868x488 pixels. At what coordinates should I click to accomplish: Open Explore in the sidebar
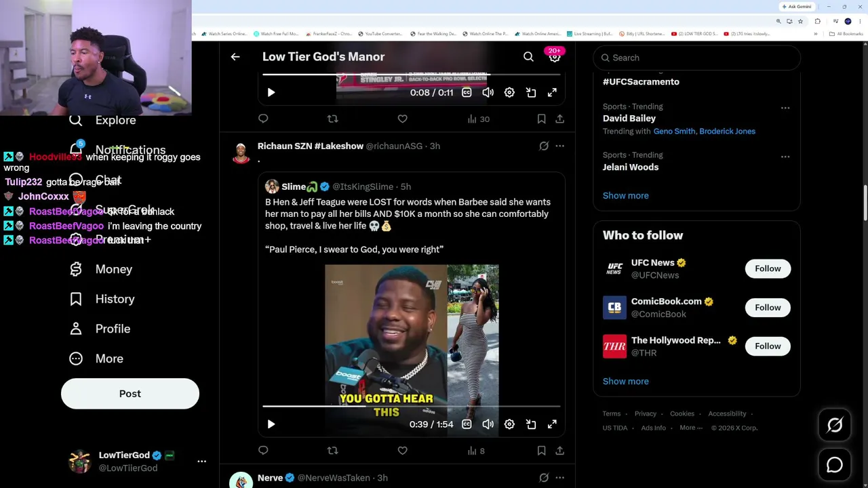coord(103,120)
